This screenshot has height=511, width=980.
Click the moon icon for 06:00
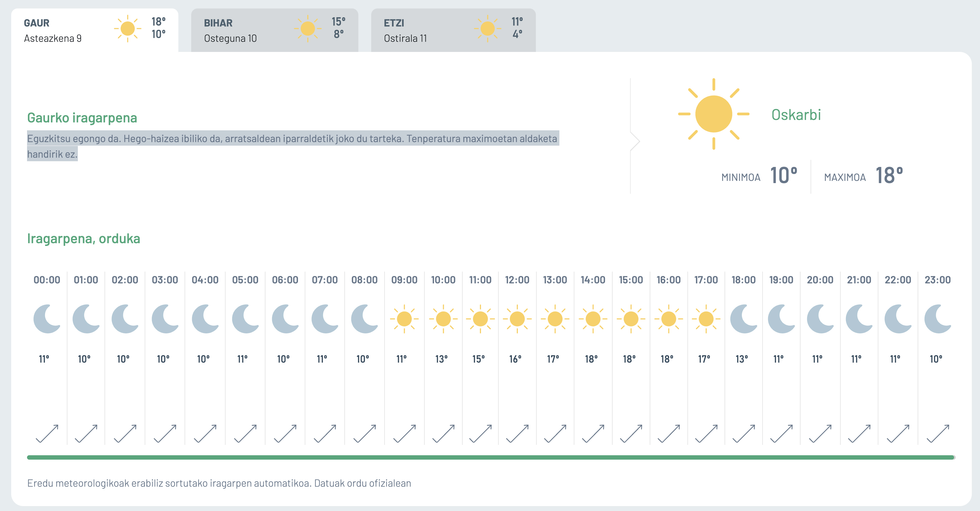[285, 319]
